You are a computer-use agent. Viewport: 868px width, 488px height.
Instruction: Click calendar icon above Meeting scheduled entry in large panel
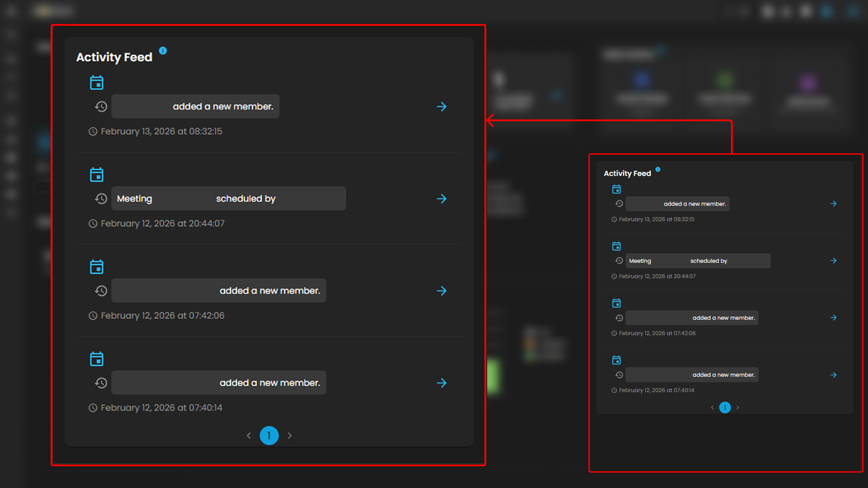pyautogui.click(x=96, y=175)
